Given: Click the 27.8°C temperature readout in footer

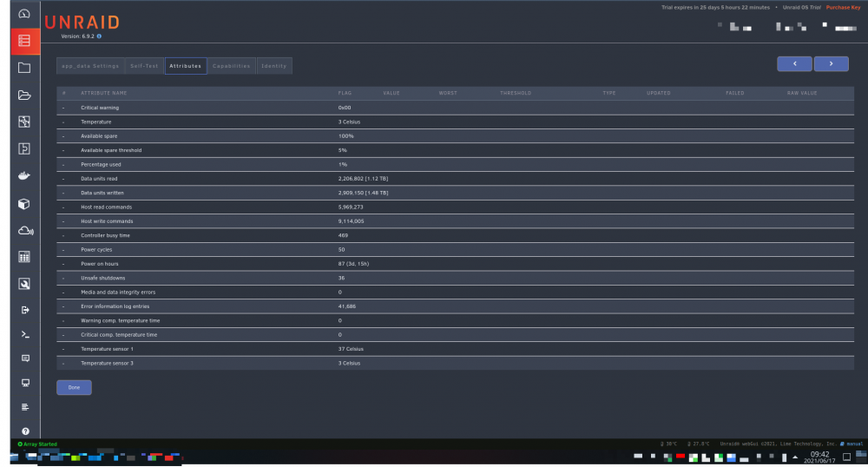Looking at the screenshot, I should pos(699,444).
